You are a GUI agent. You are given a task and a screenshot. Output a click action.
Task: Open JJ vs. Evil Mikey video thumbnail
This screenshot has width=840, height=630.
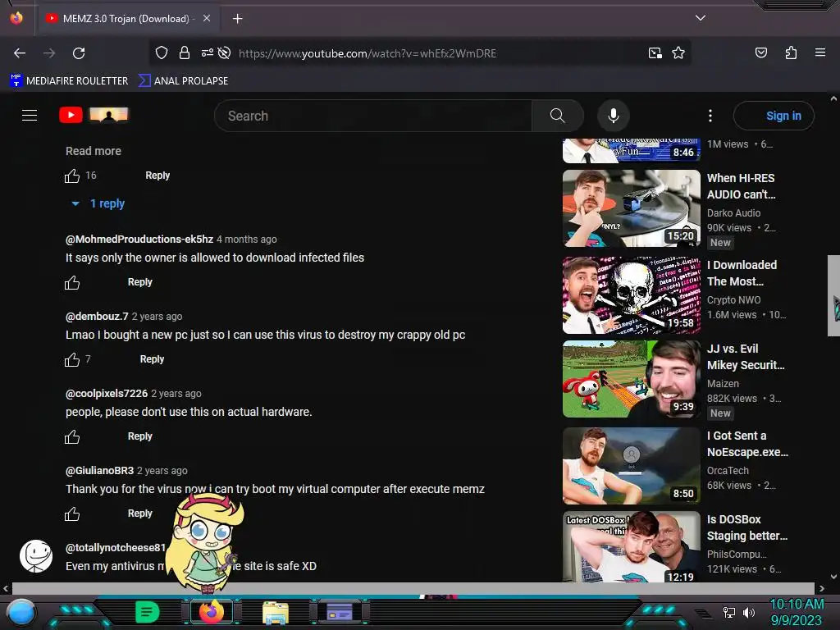tap(631, 379)
